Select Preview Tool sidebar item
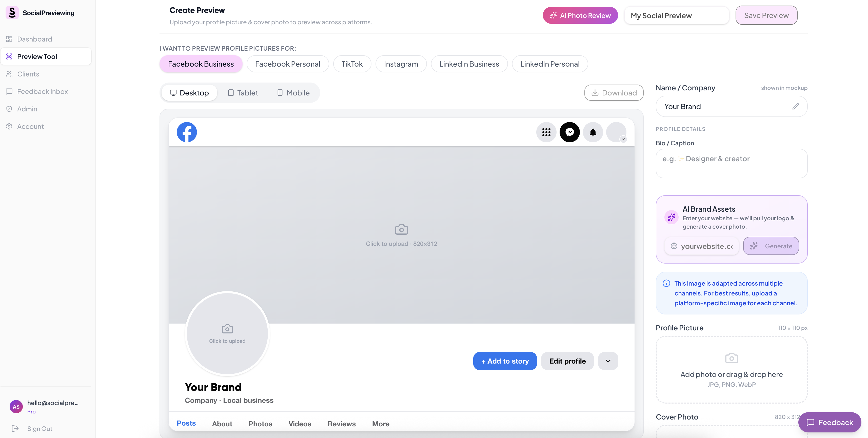 click(x=46, y=56)
